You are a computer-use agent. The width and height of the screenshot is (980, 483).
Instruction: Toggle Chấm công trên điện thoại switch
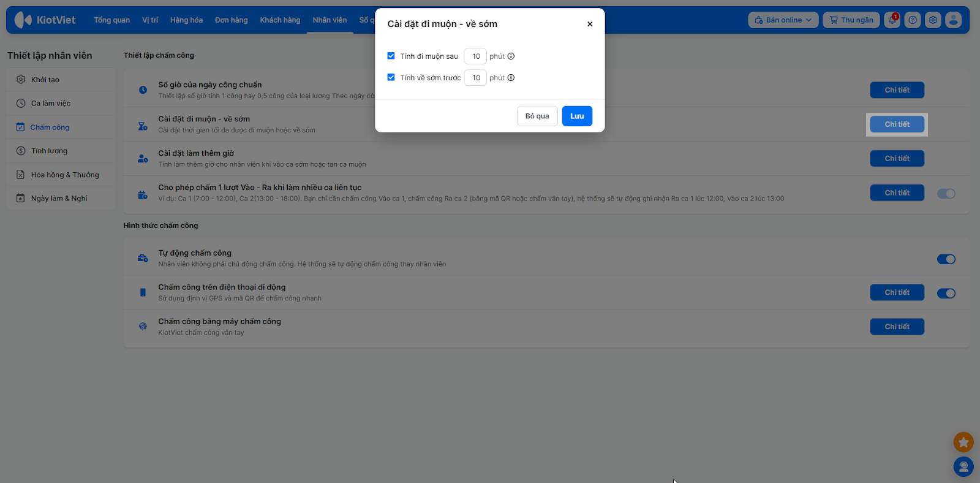tap(946, 294)
